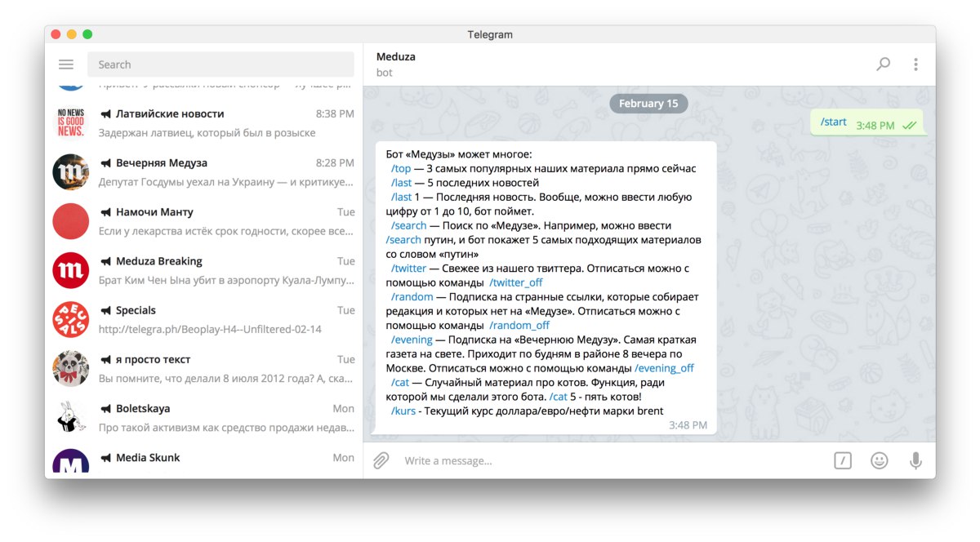Image resolution: width=980 pixels, height=542 pixels.
Task: Record a voice message with microphone
Action: [x=916, y=460]
